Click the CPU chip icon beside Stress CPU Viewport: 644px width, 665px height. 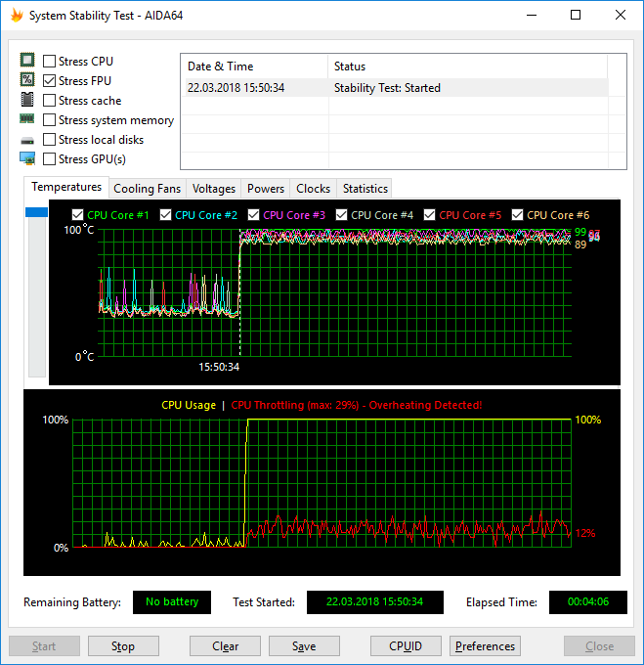[x=27, y=60]
